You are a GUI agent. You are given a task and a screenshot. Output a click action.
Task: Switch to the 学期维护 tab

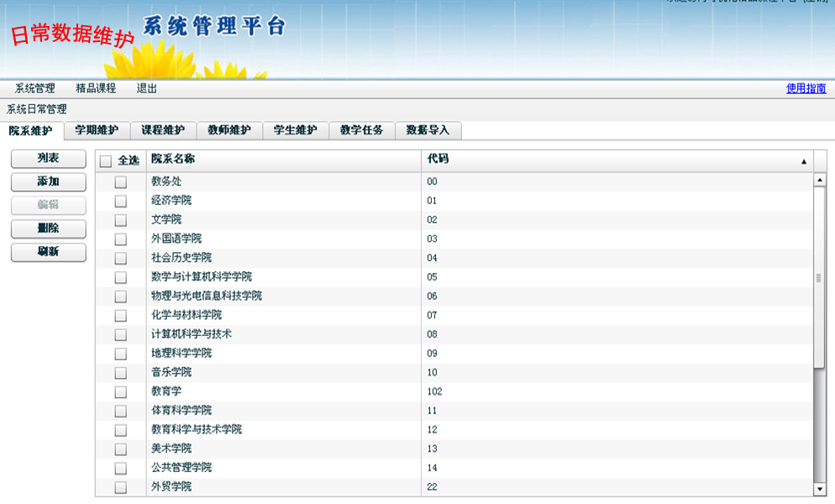pos(97,130)
